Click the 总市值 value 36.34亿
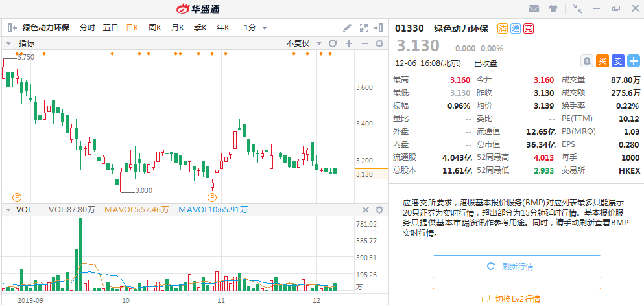This screenshot has height=305, width=644. click(540, 144)
